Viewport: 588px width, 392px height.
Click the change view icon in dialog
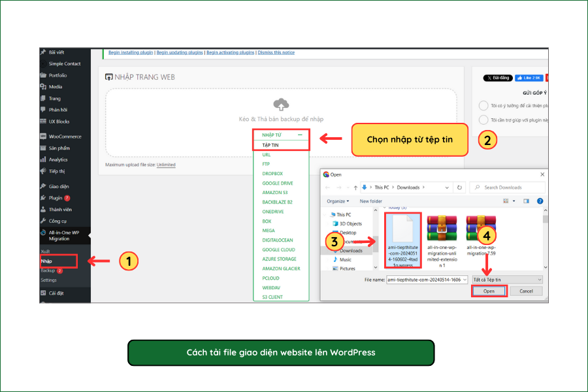506,201
